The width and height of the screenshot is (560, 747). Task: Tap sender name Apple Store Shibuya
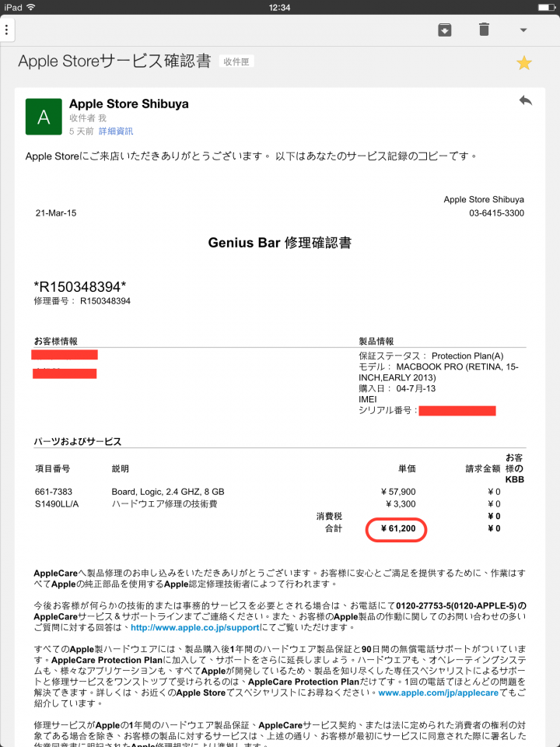128,103
